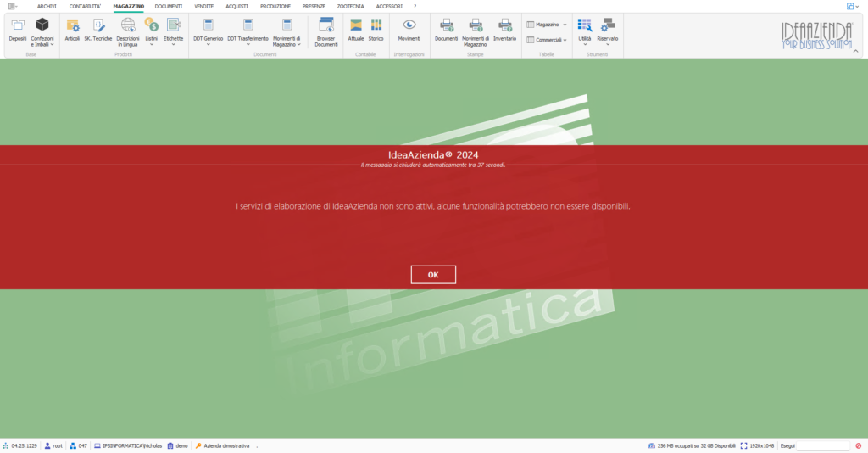Open the CONTABILITA' menu tab
Screen dimensions: 868x453
tap(85, 7)
